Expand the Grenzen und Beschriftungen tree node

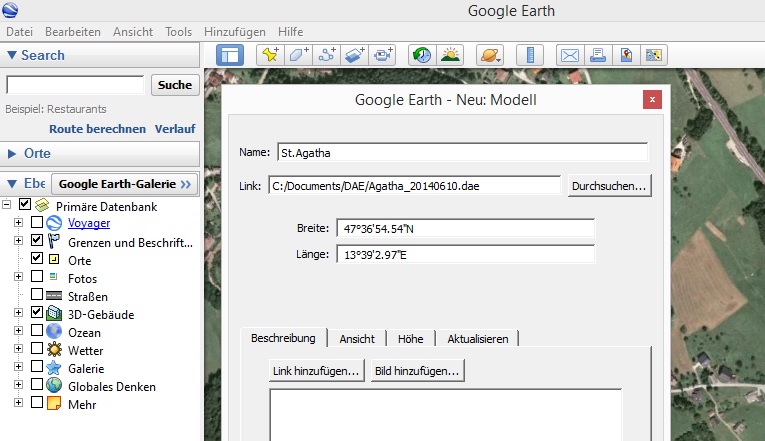[18, 241]
